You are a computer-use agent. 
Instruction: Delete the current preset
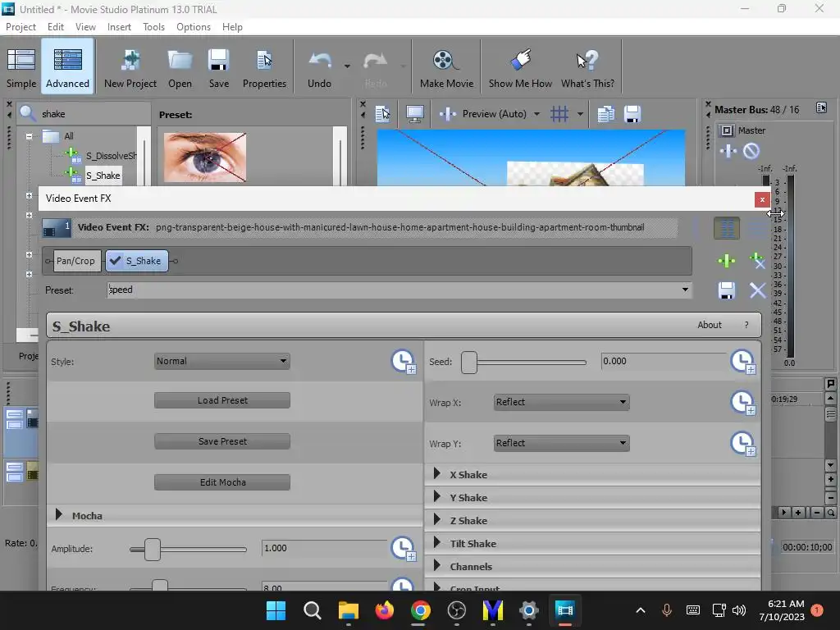click(757, 290)
